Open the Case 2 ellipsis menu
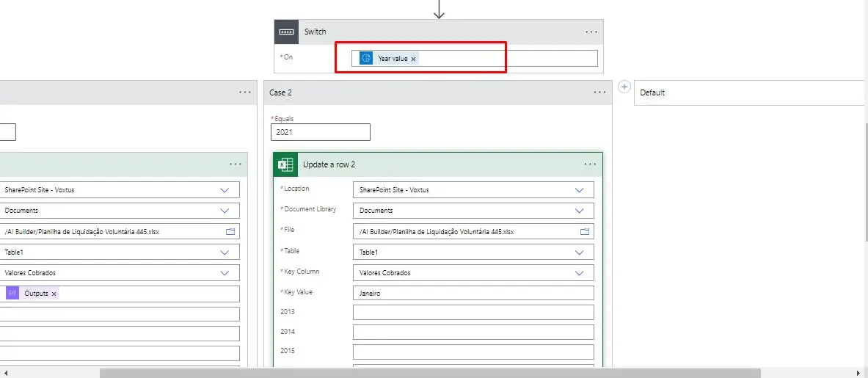Screen dimensions: 868x378 [x=600, y=92]
